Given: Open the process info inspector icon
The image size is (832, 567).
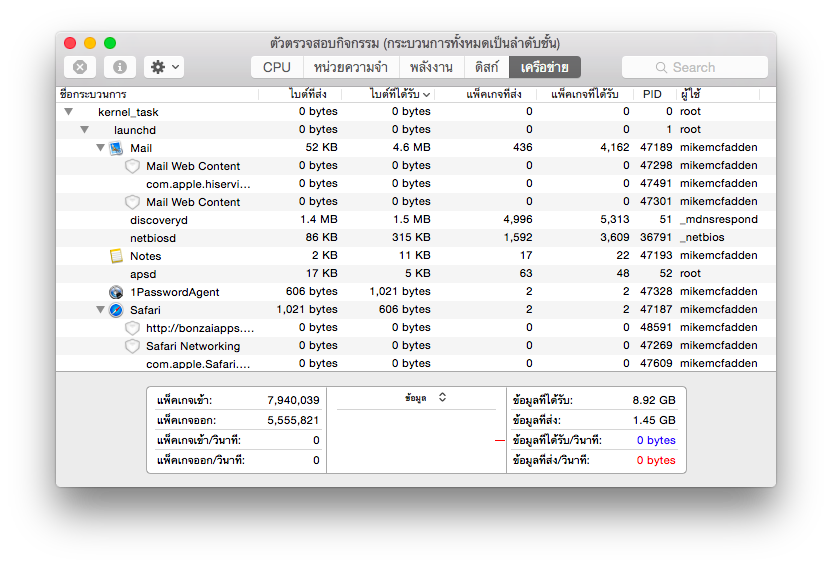Looking at the screenshot, I should tap(120, 67).
